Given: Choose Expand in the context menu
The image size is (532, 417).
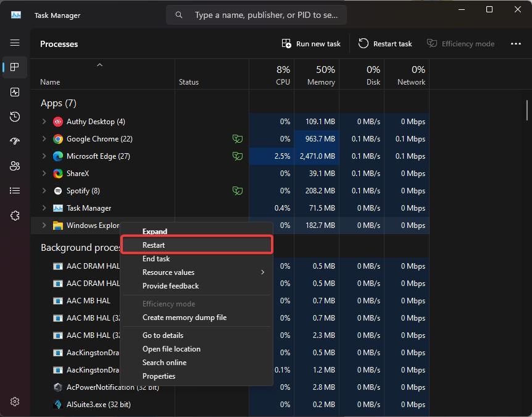Looking at the screenshot, I should tap(197, 231).
